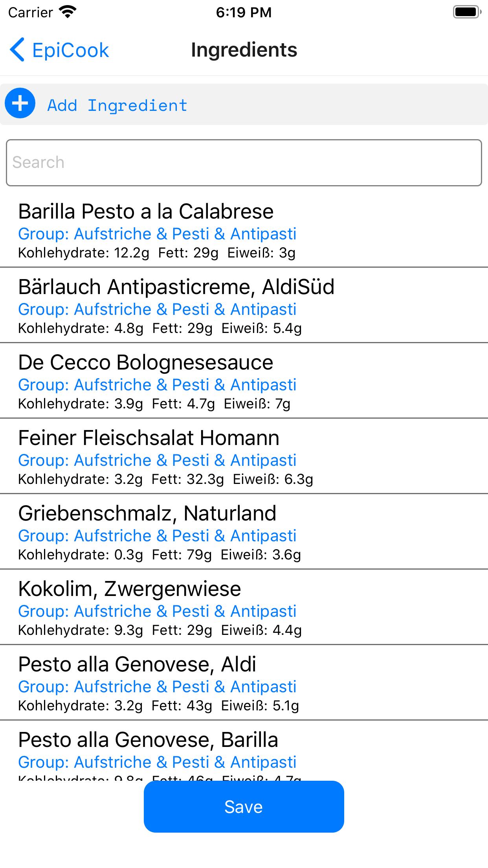Screen dimensions: 488x868
Task: Select Pesto alla Genovese, Barilla
Action: [x=244, y=750]
